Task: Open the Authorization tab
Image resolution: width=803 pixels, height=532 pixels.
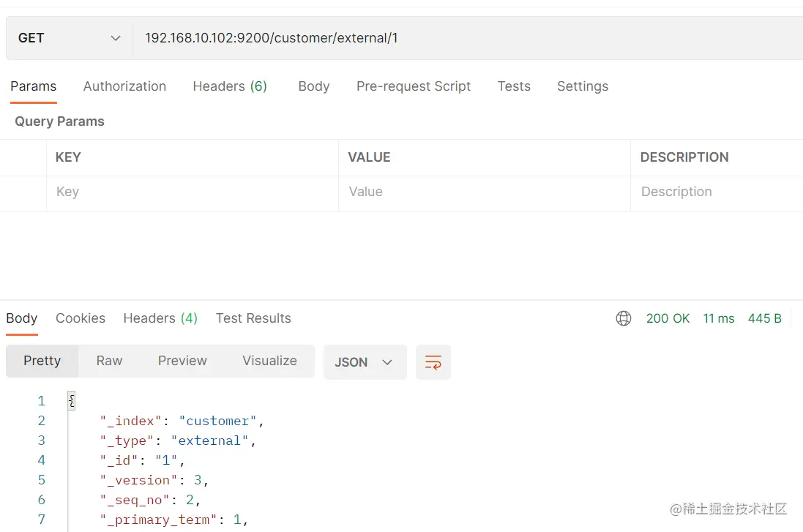Action: pos(124,86)
